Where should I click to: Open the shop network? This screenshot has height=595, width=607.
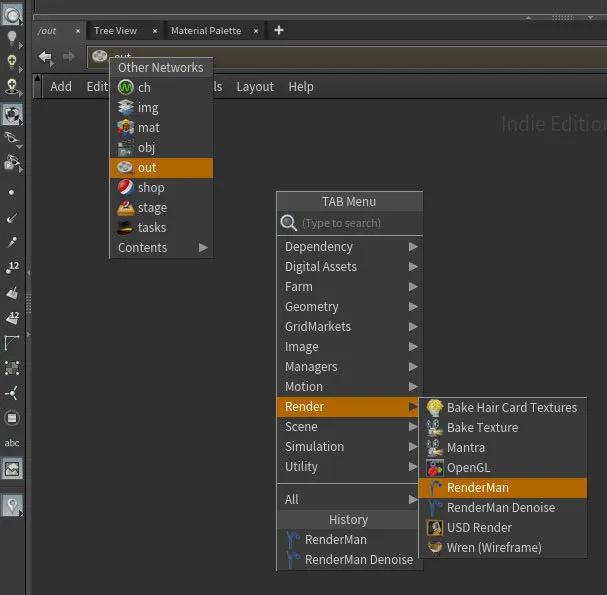click(161, 188)
